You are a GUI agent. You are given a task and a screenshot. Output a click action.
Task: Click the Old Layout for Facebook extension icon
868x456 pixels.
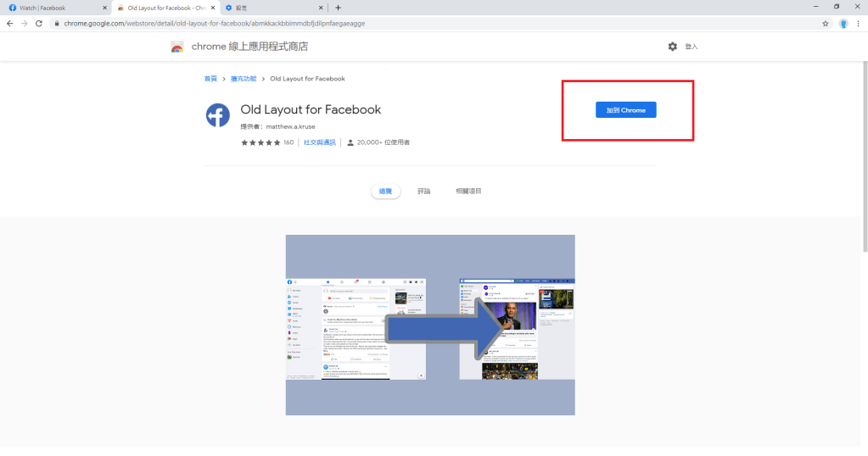[218, 114]
